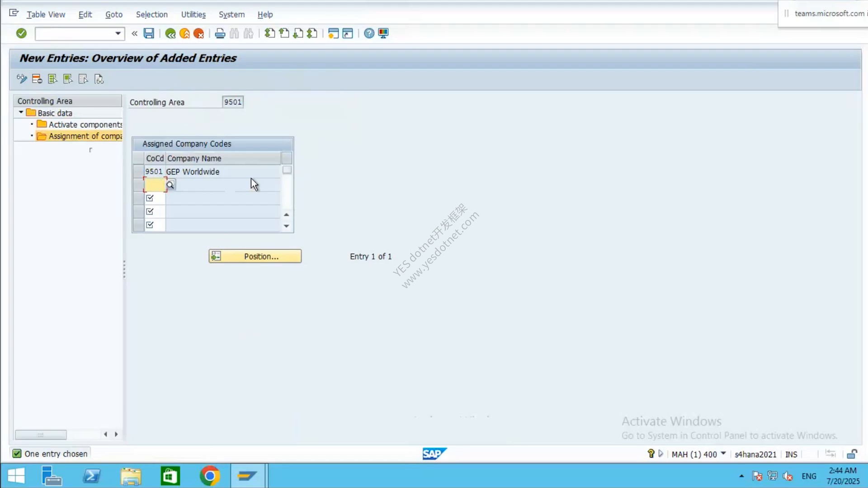The height and width of the screenshot is (488, 868).
Task: Open the Selection menu
Action: pos(151,14)
